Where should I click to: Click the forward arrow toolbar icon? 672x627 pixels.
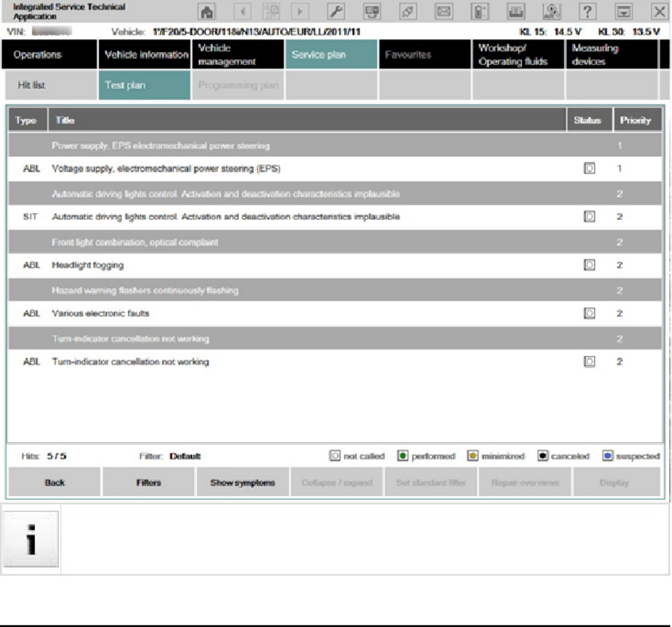300,12
